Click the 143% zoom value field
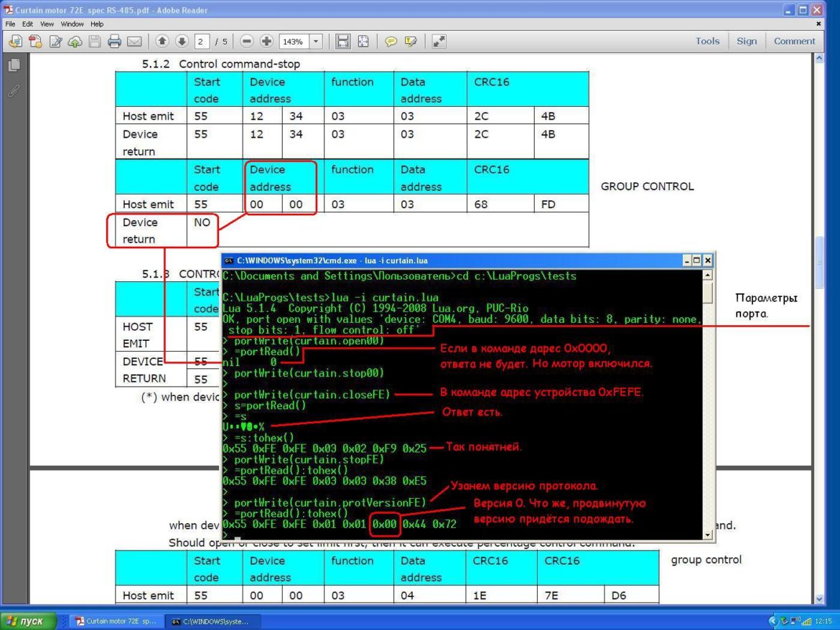840x630 pixels. tap(294, 41)
